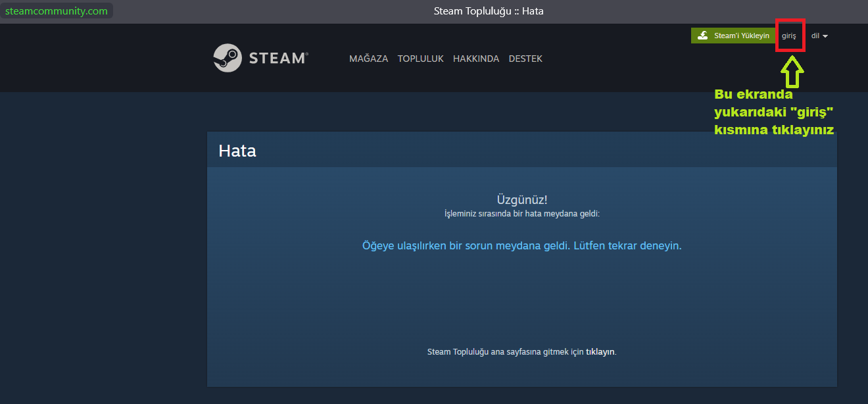The height and width of the screenshot is (404, 868).
Task: Open the TOPLULUK menu
Action: (x=421, y=59)
